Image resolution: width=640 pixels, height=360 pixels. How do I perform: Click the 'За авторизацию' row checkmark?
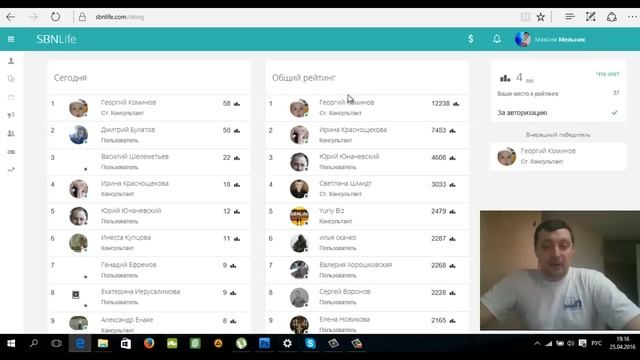coord(614,113)
